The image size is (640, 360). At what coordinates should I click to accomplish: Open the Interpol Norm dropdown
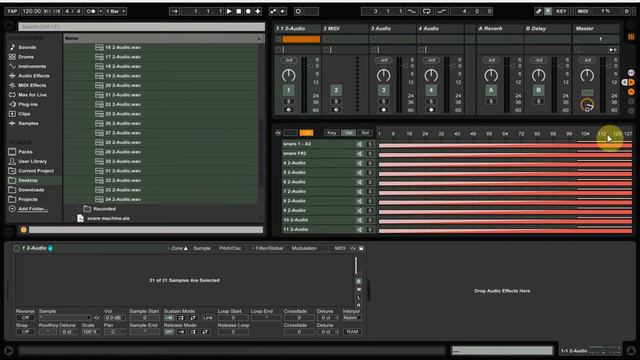coord(351,318)
